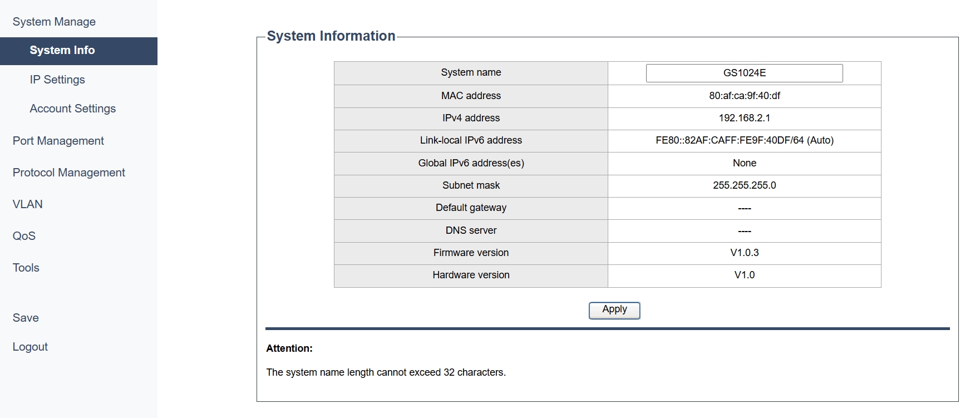Expand the Protocol Management section
Viewport: 980px width, 418px height.
tap(69, 173)
